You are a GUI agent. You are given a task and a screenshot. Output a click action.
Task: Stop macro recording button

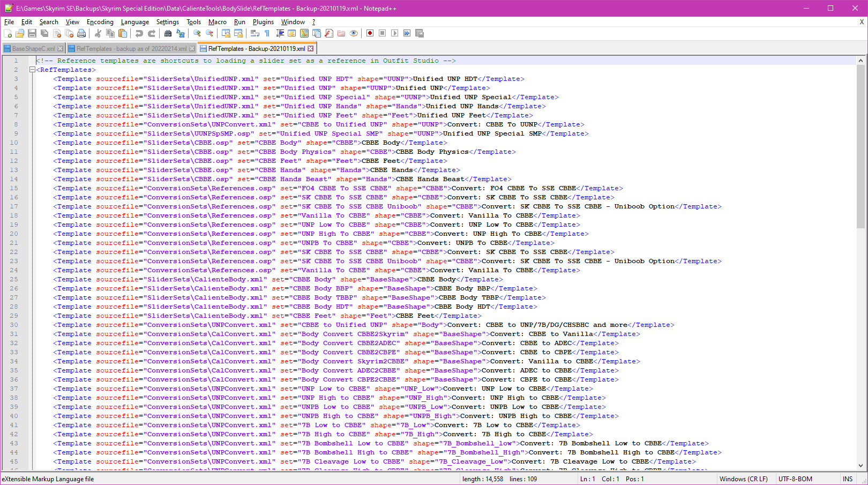click(382, 33)
